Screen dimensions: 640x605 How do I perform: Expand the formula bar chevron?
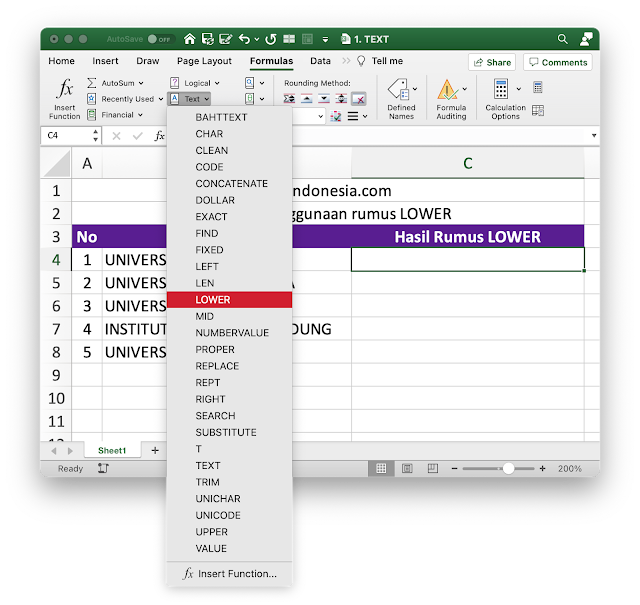594,135
